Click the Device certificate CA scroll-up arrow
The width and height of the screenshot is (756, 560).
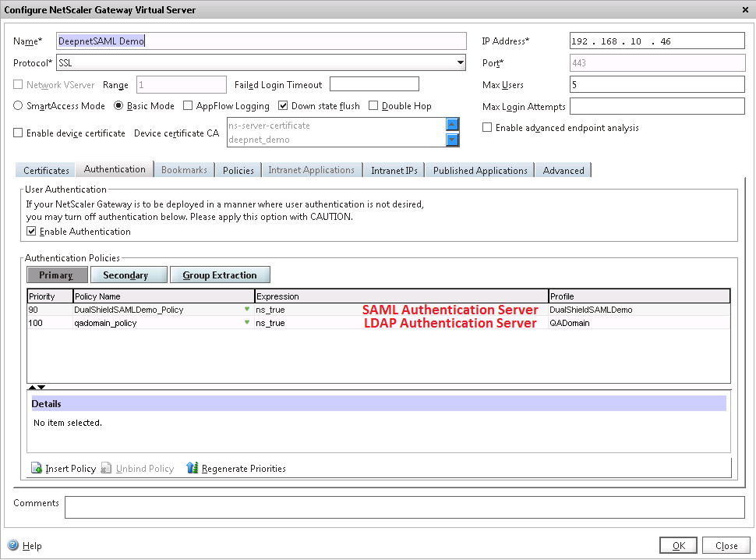(452, 125)
